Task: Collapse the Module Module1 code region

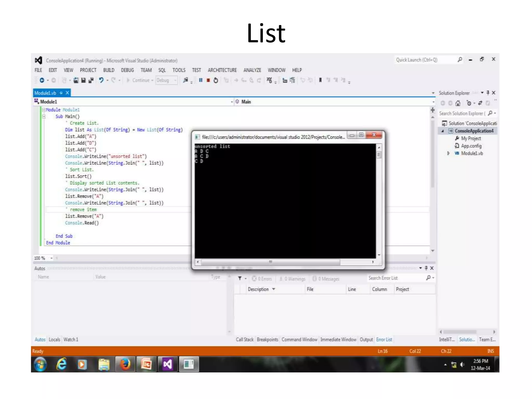Action: point(44,110)
